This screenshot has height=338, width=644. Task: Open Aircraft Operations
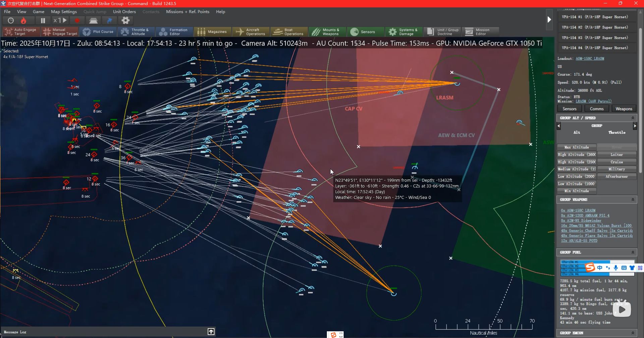pos(251,32)
